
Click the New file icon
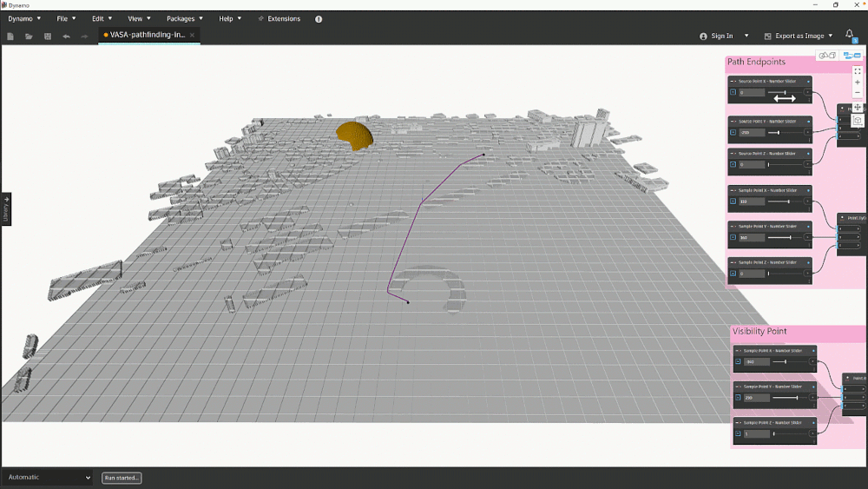point(10,36)
